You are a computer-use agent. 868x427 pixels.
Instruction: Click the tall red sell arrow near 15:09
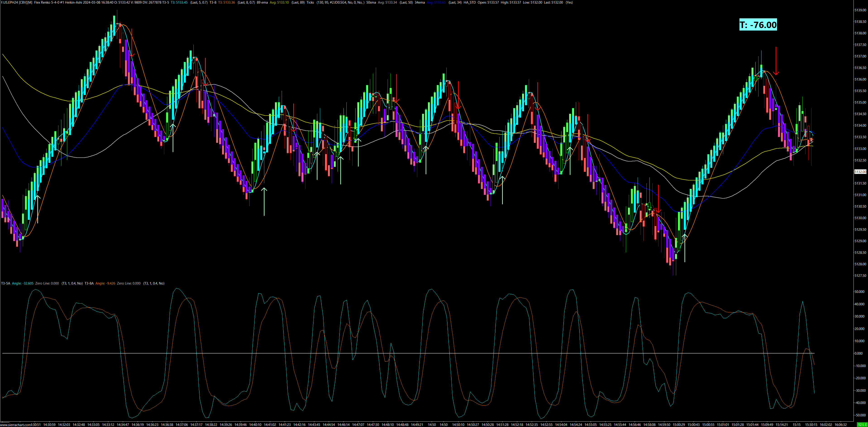point(776,61)
